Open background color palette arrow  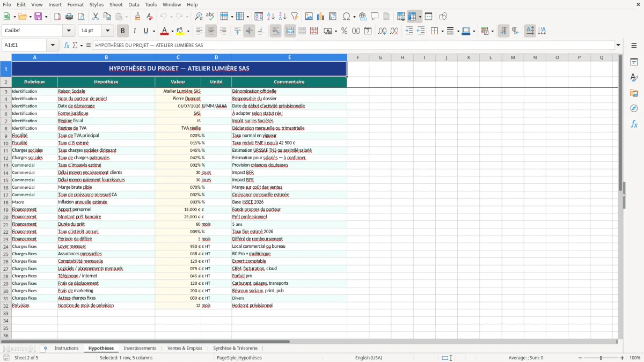pos(188,31)
